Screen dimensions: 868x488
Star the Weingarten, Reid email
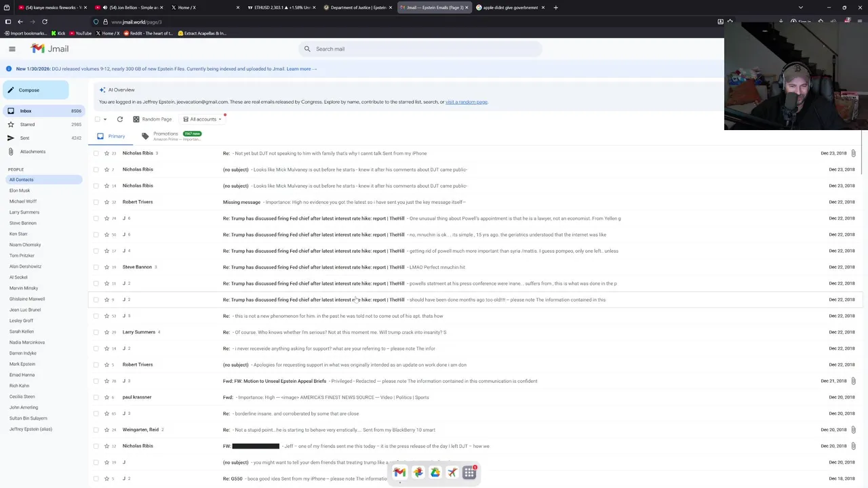tap(106, 430)
